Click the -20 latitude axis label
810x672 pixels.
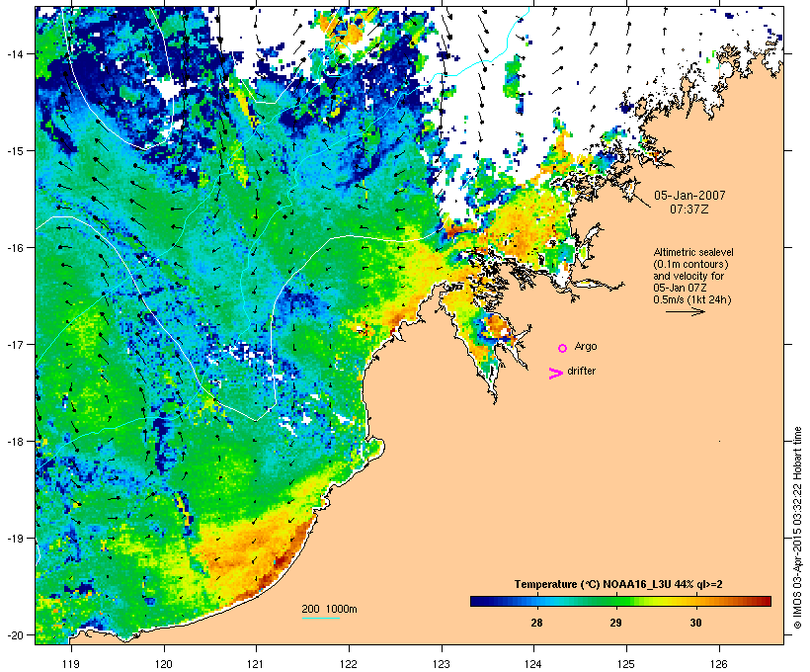[x=15, y=634]
